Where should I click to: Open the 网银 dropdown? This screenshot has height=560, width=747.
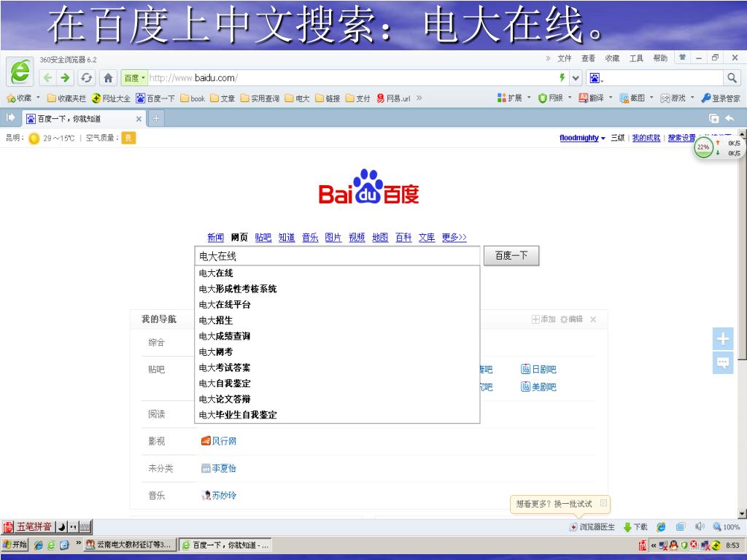[554, 98]
